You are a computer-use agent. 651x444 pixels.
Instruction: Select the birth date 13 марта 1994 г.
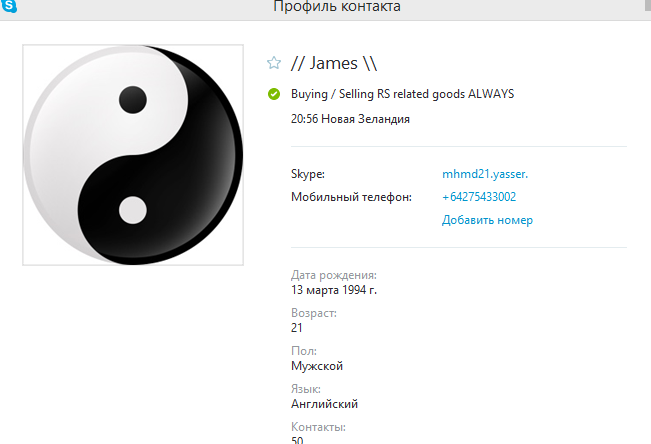(334, 290)
